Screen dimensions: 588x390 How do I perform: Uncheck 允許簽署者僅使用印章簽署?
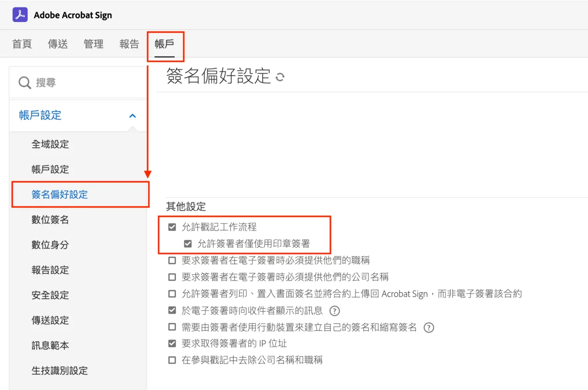coord(188,244)
